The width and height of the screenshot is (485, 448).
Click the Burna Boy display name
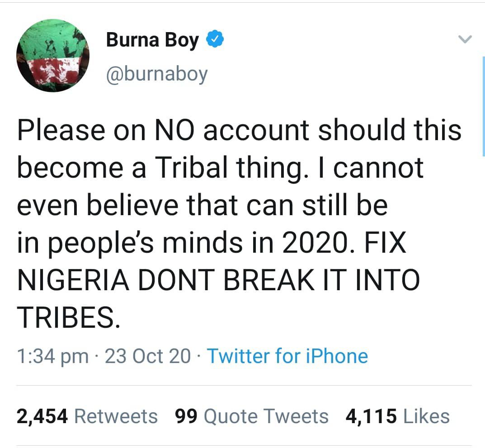tap(152, 40)
